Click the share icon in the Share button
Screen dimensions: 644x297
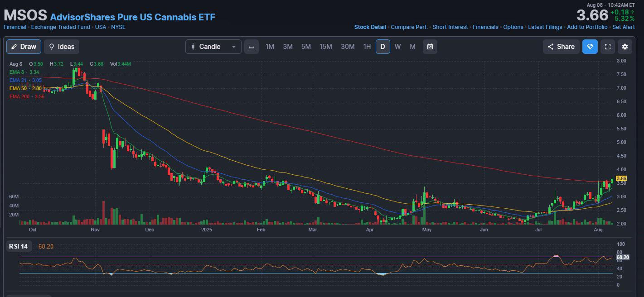pos(551,47)
